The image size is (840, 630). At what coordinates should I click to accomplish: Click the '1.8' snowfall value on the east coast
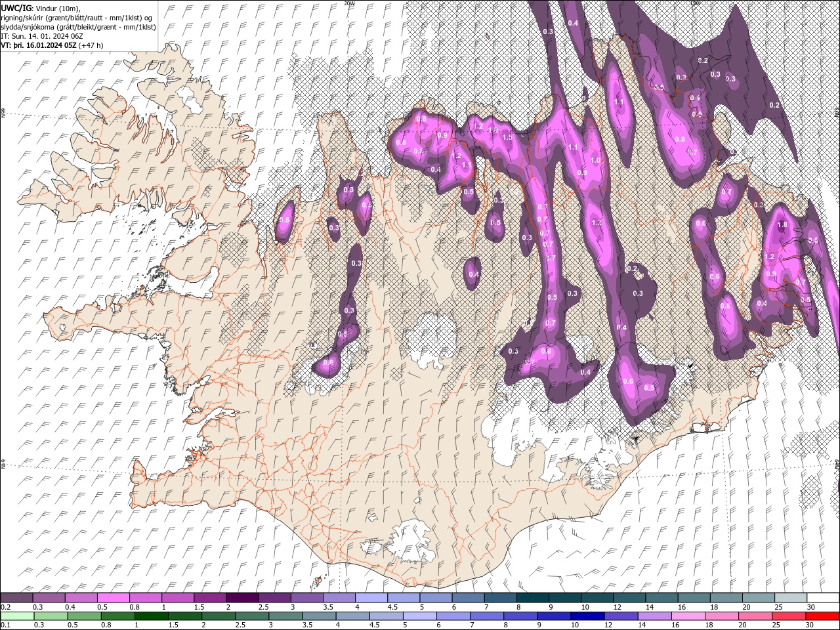click(782, 224)
